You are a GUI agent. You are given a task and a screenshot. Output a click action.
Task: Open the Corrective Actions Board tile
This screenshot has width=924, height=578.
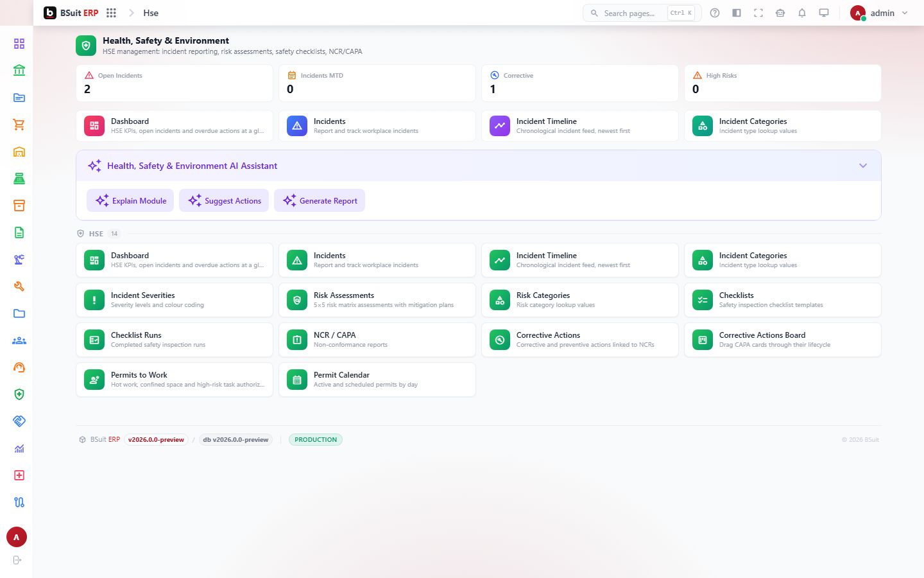[x=783, y=340]
